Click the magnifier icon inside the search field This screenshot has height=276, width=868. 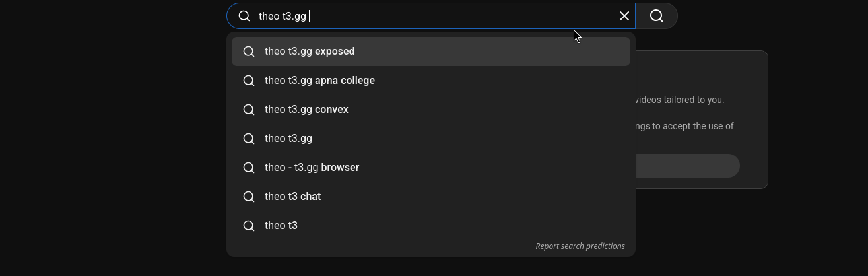pyautogui.click(x=244, y=16)
